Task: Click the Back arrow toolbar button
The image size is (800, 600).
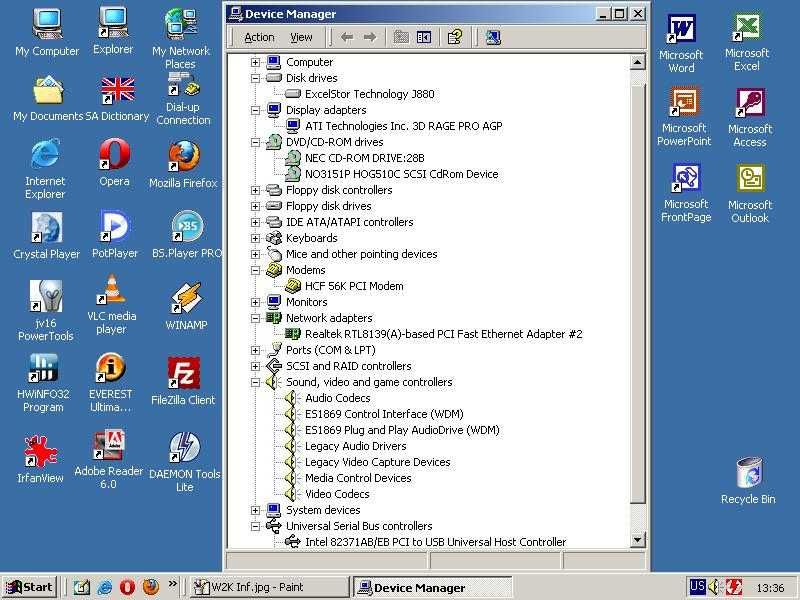Action: point(347,37)
